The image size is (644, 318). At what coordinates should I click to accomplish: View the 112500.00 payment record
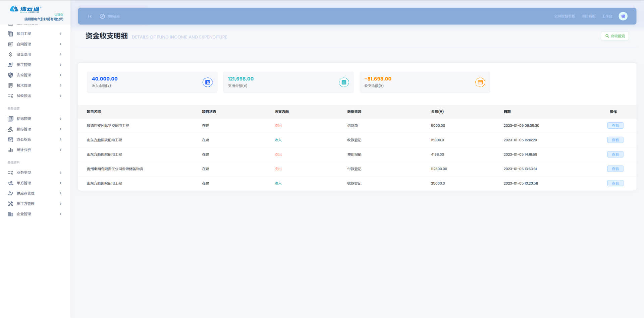point(615,169)
